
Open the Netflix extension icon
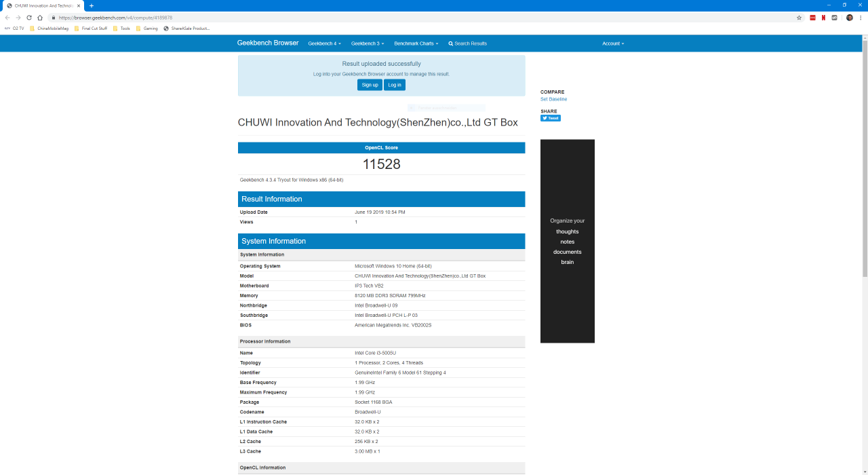[823, 18]
